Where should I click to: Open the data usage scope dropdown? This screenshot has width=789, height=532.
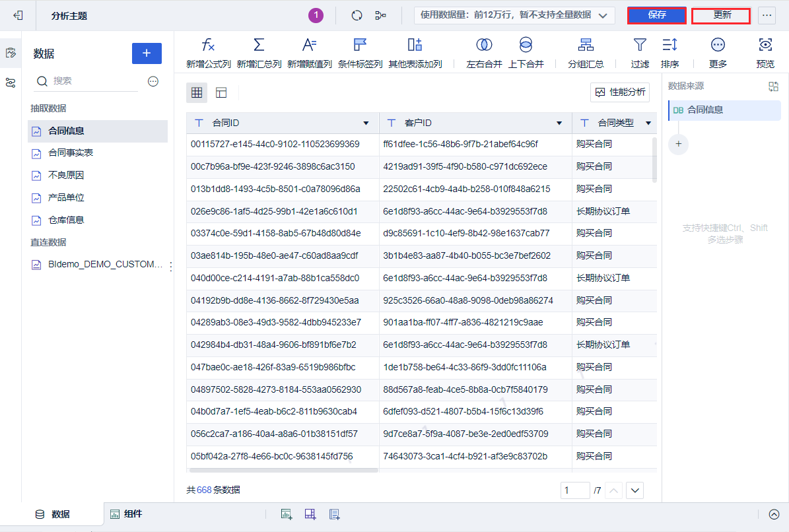pyautogui.click(x=514, y=15)
